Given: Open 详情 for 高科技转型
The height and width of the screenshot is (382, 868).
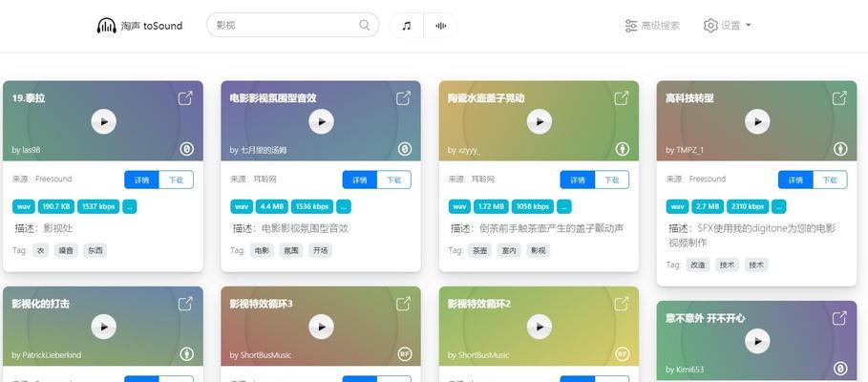Looking at the screenshot, I should pos(795,180).
